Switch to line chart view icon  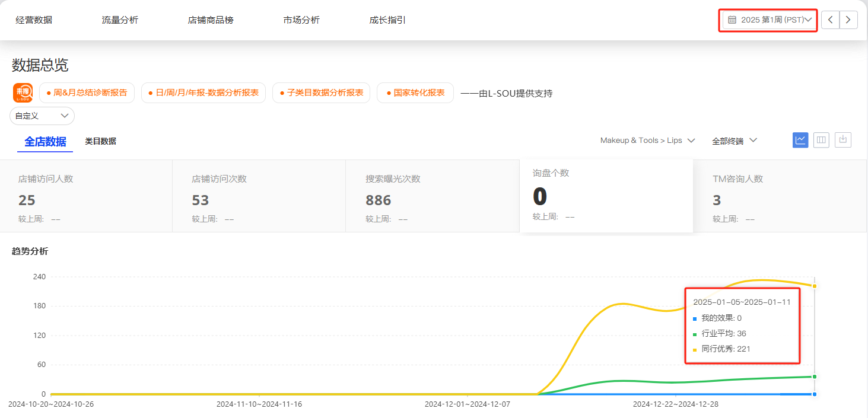coord(800,140)
